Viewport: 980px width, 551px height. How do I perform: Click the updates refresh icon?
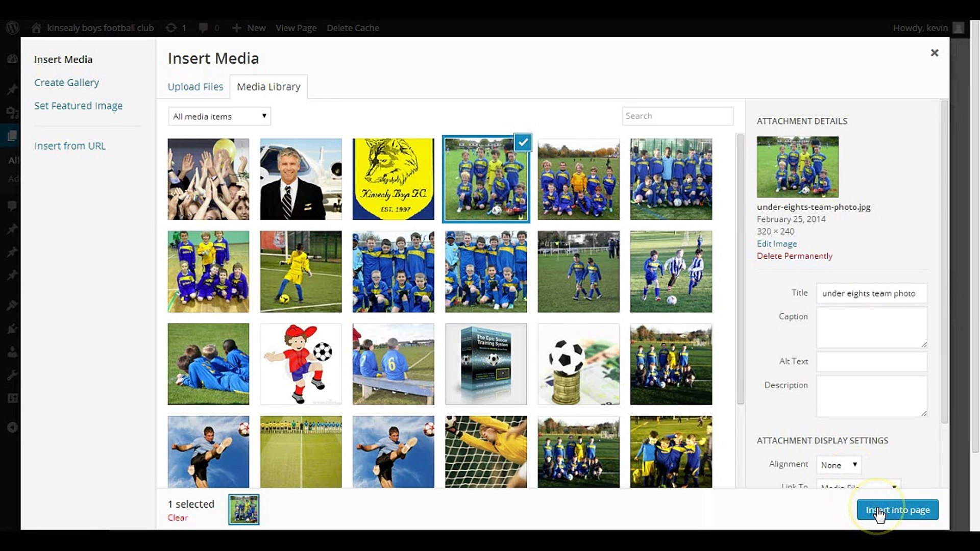pos(171,28)
